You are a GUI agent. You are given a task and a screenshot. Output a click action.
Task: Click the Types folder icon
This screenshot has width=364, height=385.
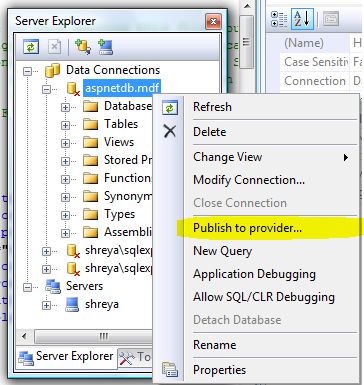90,215
